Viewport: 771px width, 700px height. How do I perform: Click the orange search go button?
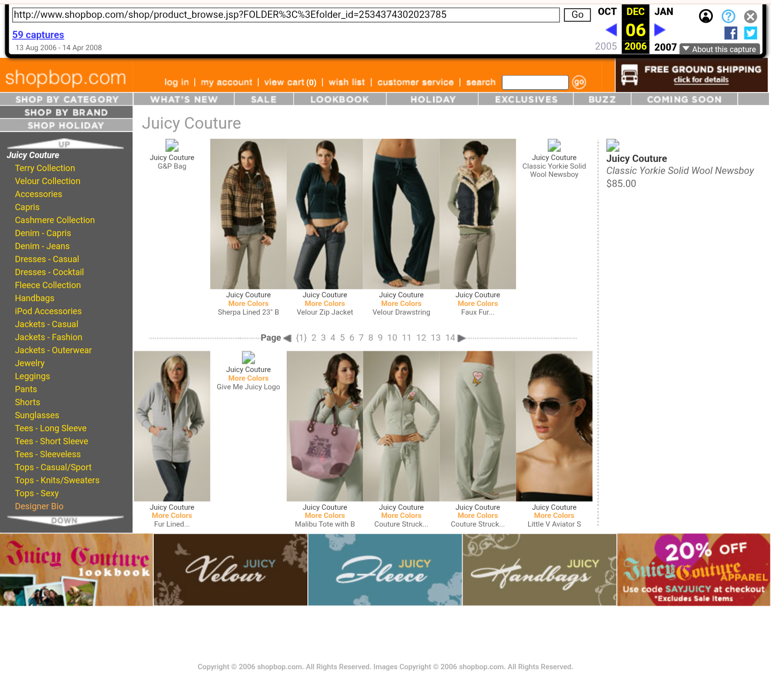tap(579, 82)
